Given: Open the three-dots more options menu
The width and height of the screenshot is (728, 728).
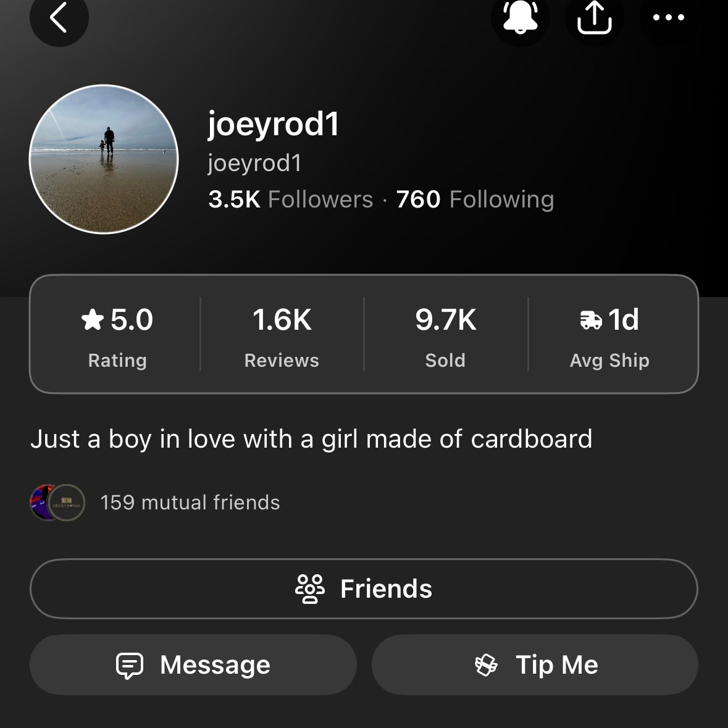Looking at the screenshot, I should tap(669, 17).
